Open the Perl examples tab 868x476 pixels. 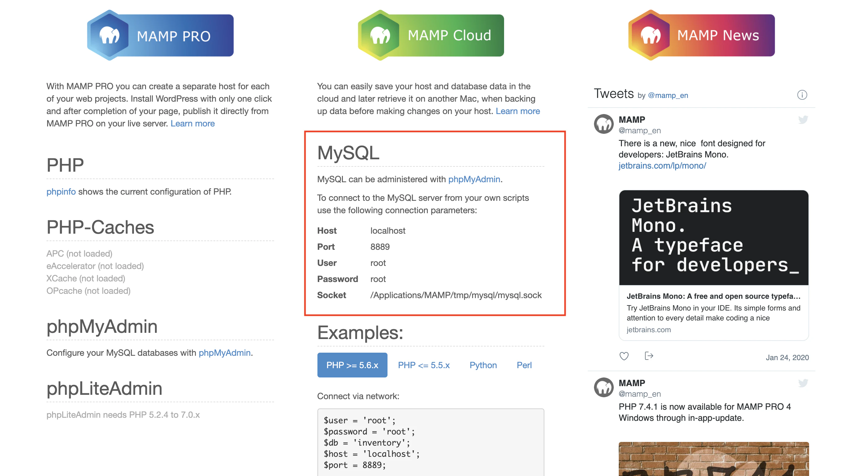coord(524,365)
